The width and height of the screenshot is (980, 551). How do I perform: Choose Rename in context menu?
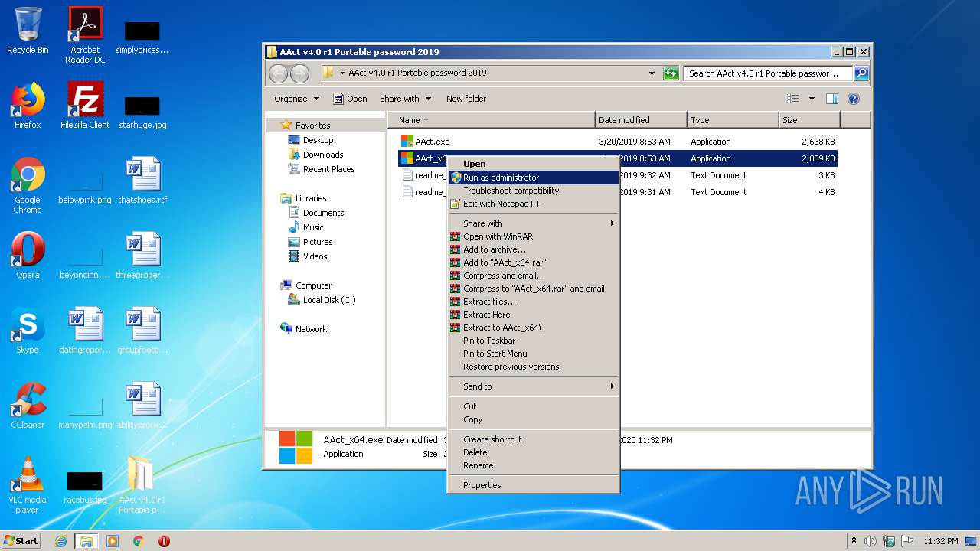[534, 465]
